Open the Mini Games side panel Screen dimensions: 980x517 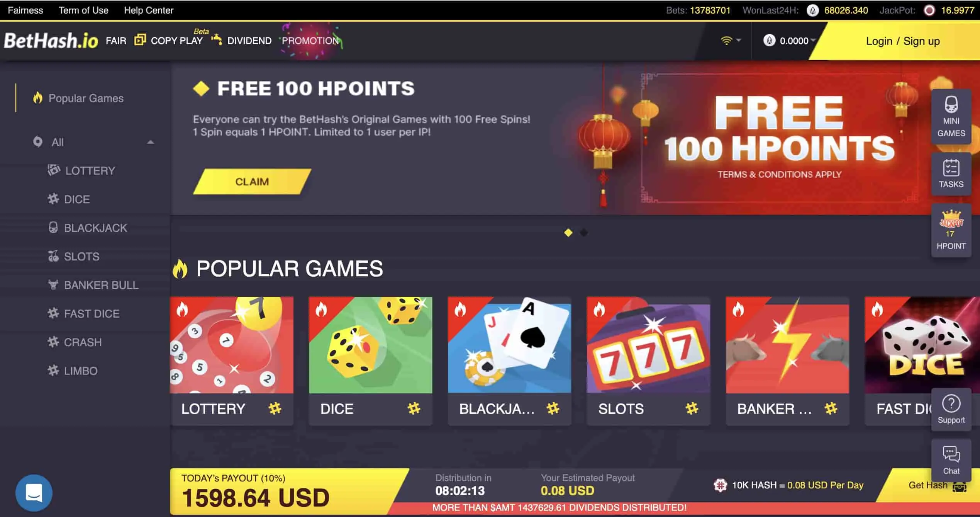click(x=951, y=117)
